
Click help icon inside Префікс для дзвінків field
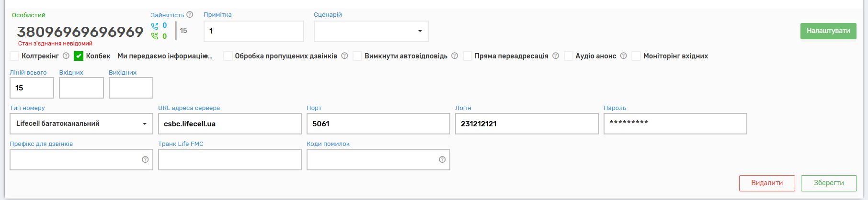pos(145,160)
